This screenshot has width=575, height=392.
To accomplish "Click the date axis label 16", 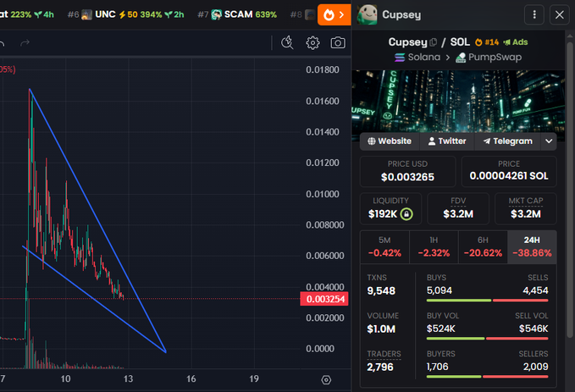I will (191, 378).
